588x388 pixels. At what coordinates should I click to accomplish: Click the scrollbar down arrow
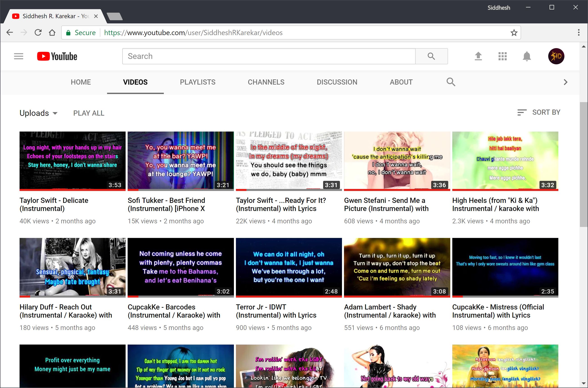[x=584, y=384]
